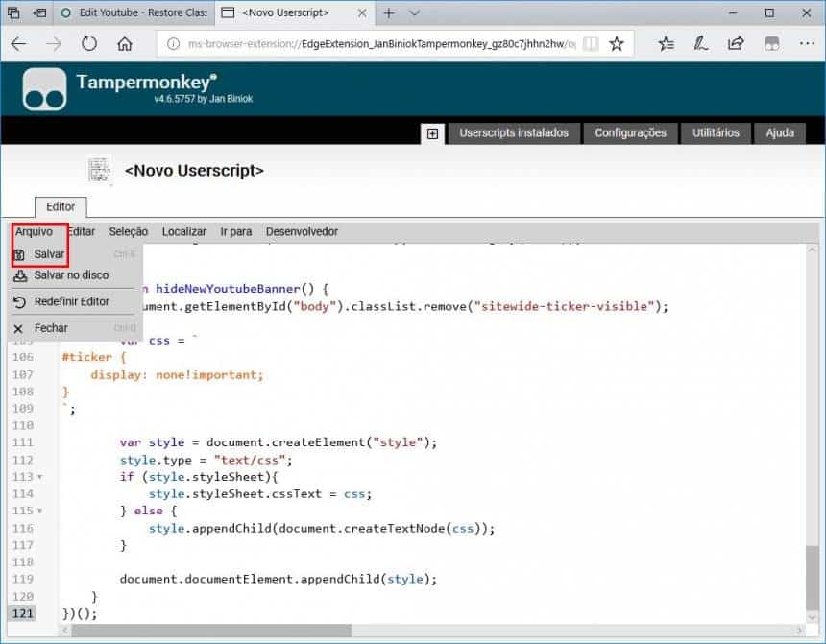This screenshot has height=644, width=826.
Task: Click the horizontal scrollbar thumb in editor
Action: (211, 630)
